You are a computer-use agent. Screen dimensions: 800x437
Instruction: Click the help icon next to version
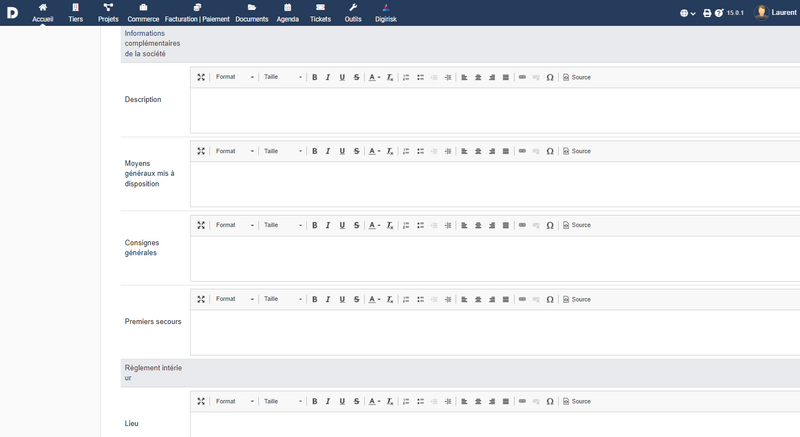tap(719, 13)
